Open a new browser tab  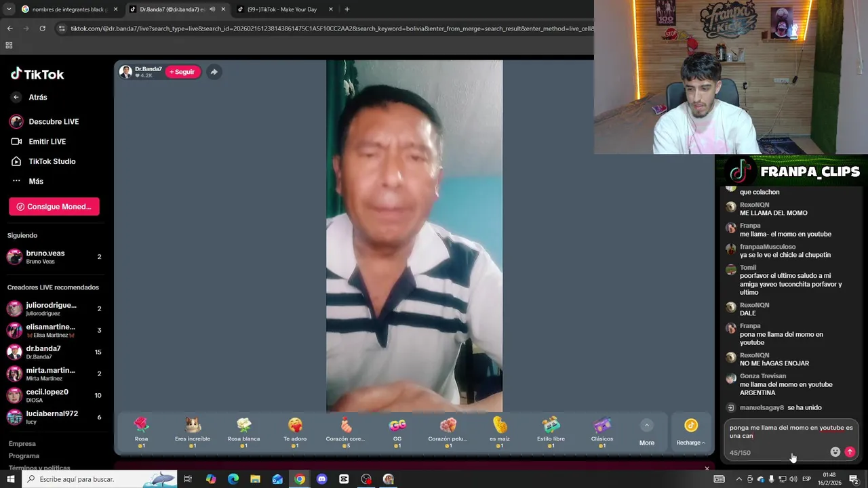pyautogui.click(x=347, y=9)
